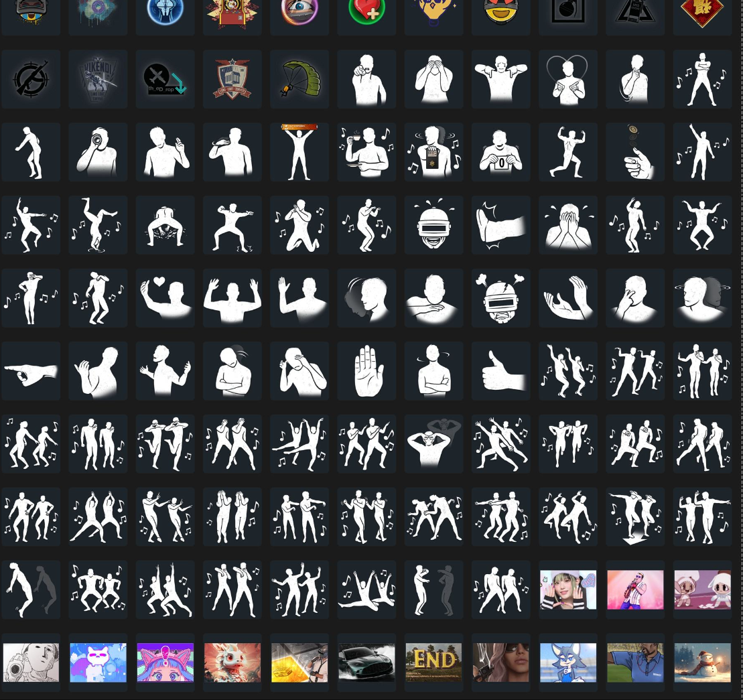743x700 pixels.
Task: Select the emote holding a cassette player
Action: (x=434, y=152)
